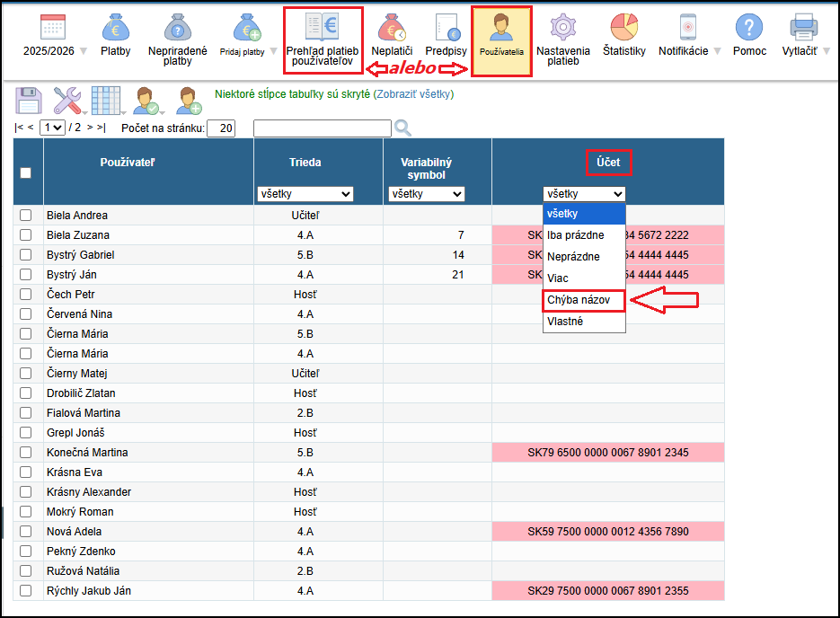Open Notifikácie phone icon

[x=687, y=29]
